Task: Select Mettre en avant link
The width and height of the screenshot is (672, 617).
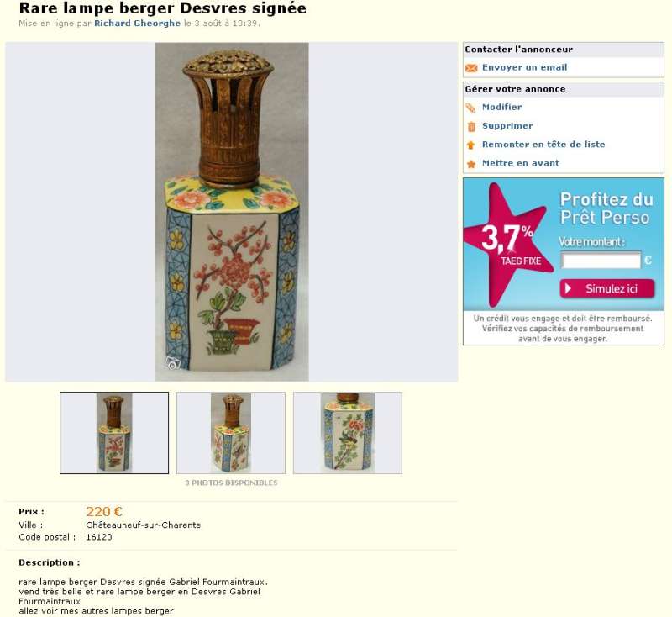Action: click(x=520, y=163)
